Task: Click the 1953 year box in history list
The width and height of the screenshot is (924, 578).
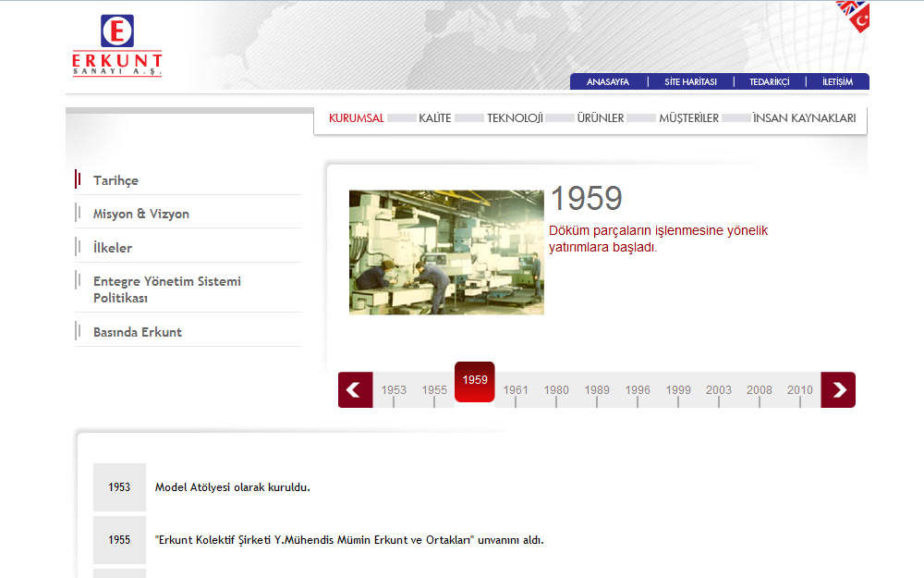Action: 119,487
